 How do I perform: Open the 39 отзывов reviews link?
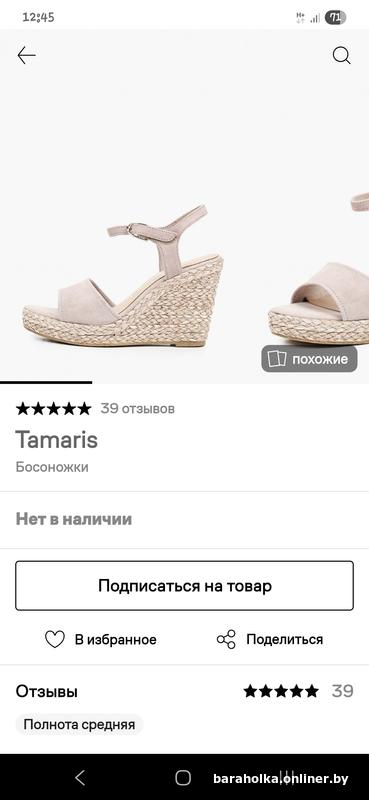pyautogui.click(x=137, y=409)
